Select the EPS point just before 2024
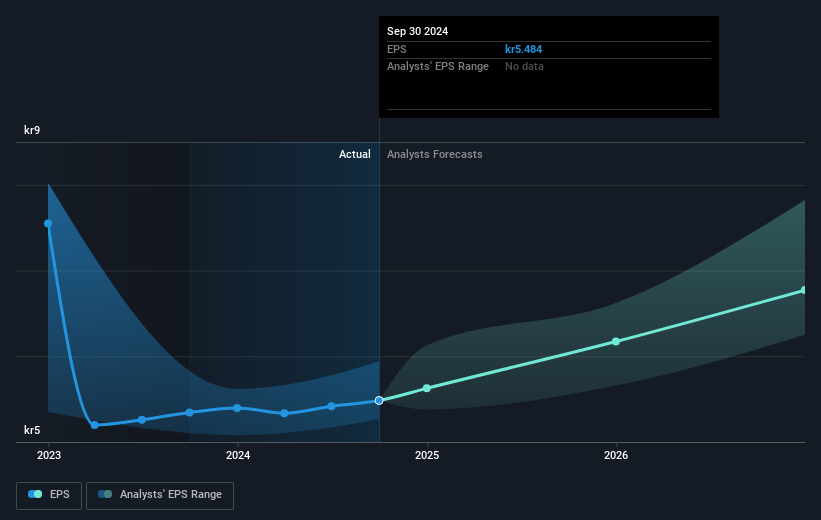The width and height of the screenshot is (821, 520). pos(190,413)
